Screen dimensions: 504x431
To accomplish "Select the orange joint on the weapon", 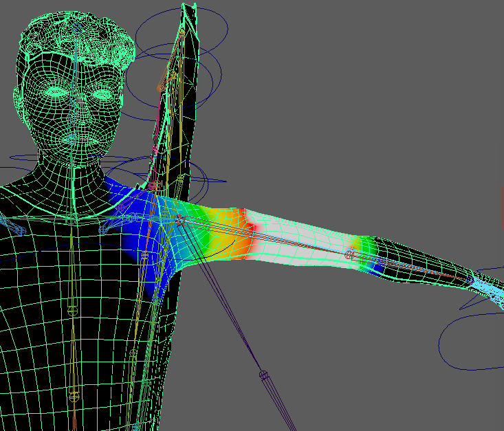I will tap(161, 87).
